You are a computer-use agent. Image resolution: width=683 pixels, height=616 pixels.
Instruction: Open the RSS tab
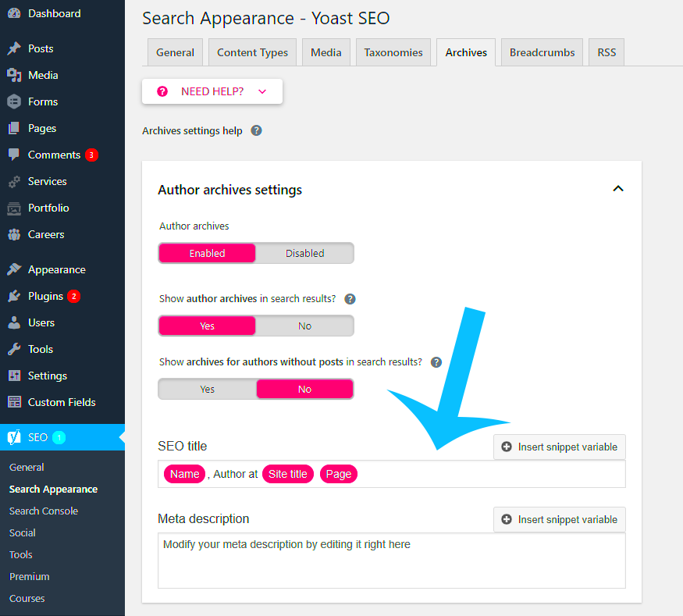point(607,52)
